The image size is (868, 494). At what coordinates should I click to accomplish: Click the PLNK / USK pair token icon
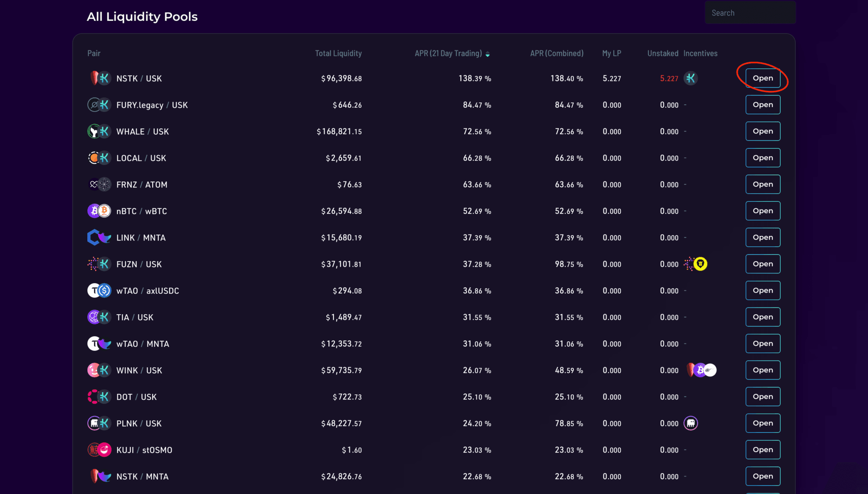point(99,423)
